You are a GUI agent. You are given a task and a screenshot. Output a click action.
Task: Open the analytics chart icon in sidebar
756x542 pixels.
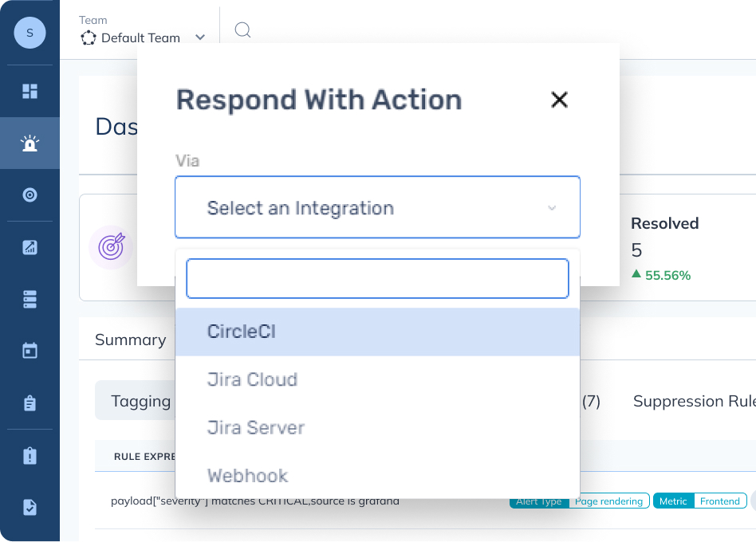point(30,247)
